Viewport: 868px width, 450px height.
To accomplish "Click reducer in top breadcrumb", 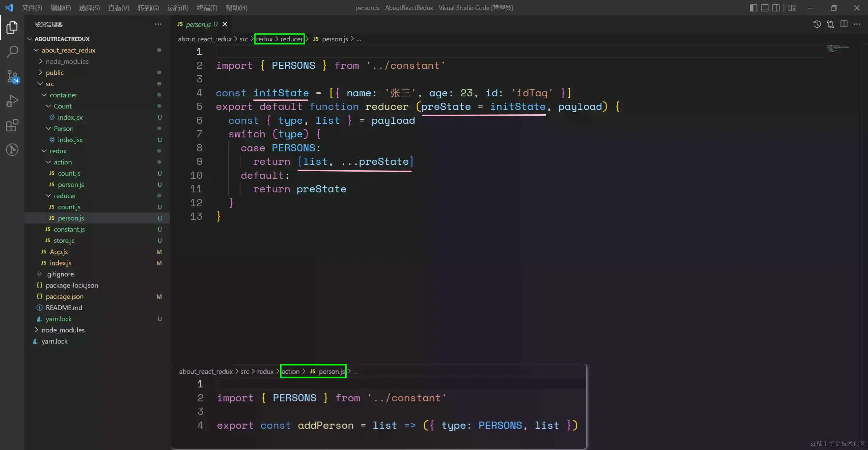I will (291, 39).
